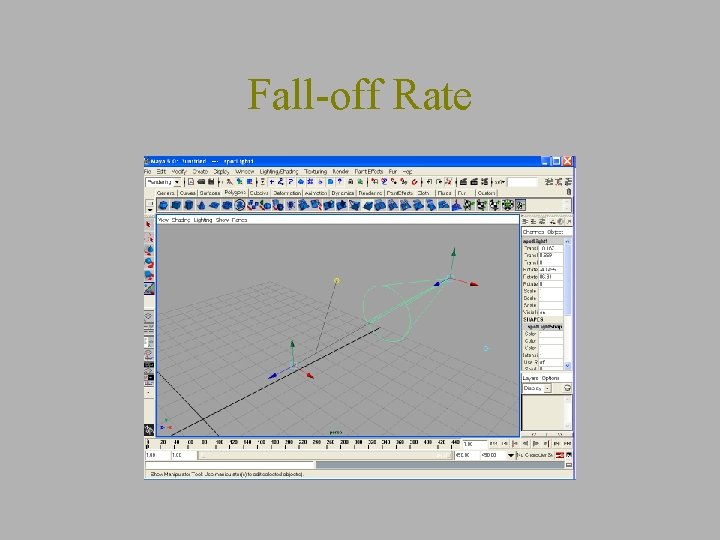Open the Layers menu in layer editor
The width and height of the screenshot is (720, 540).
click(530, 378)
